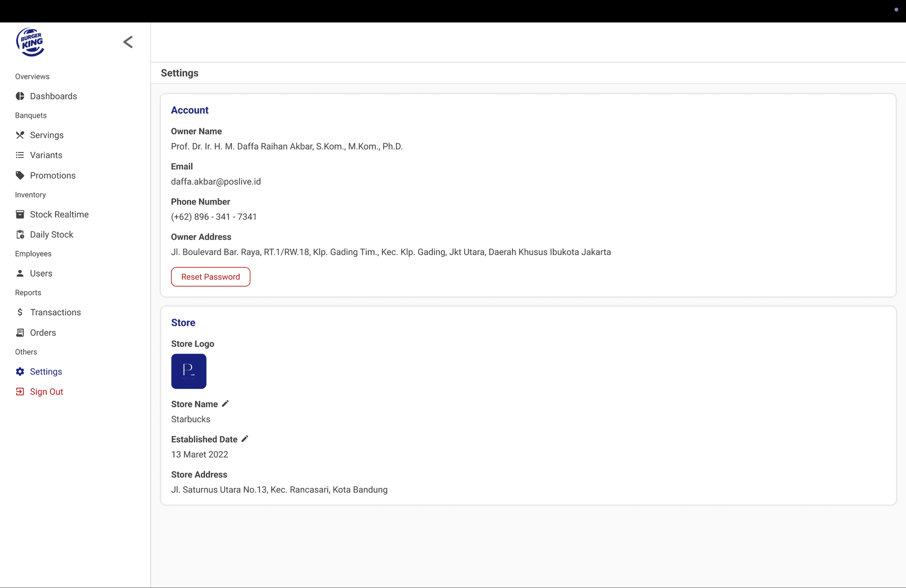Viewport: 906px width, 588px height.
Task: Click the owner address starting Jl. Boulevard Bar. Raya
Action: (391, 252)
